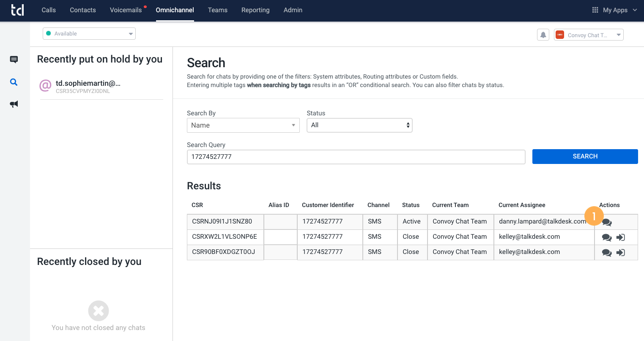Click the Customer Identifier column header
Image resolution: width=644 pixels, height=341 pixels.
click(x=328, y=205)
